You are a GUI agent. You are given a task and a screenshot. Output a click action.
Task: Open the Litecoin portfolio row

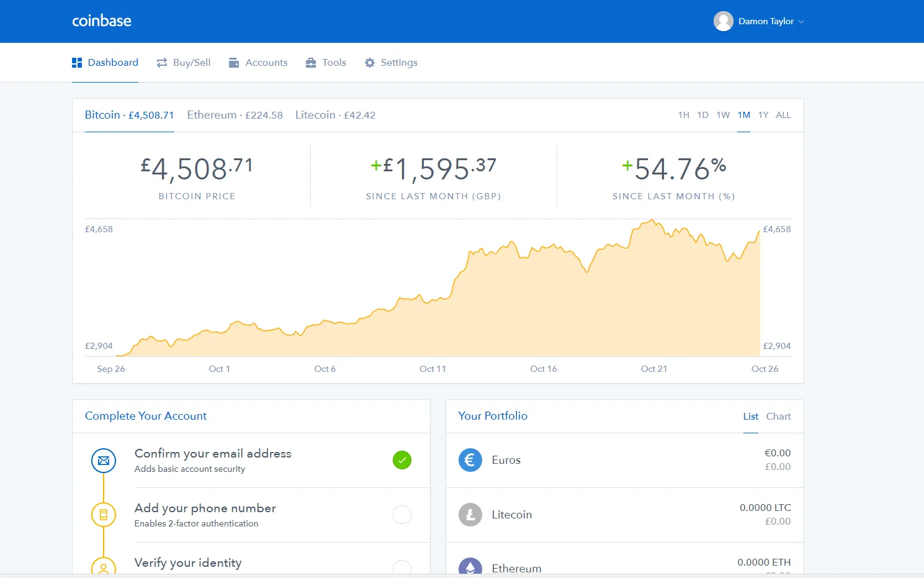(x=625, y=515)
